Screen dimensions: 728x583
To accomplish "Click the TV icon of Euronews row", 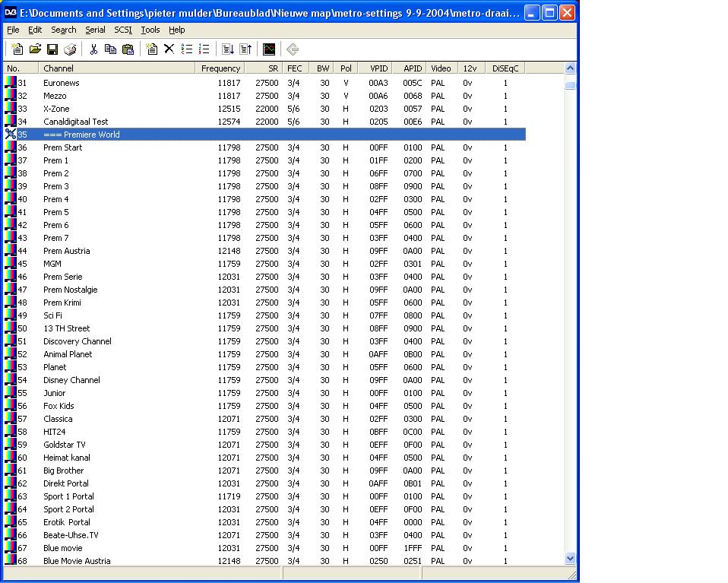I will click(x=10, y=83).
